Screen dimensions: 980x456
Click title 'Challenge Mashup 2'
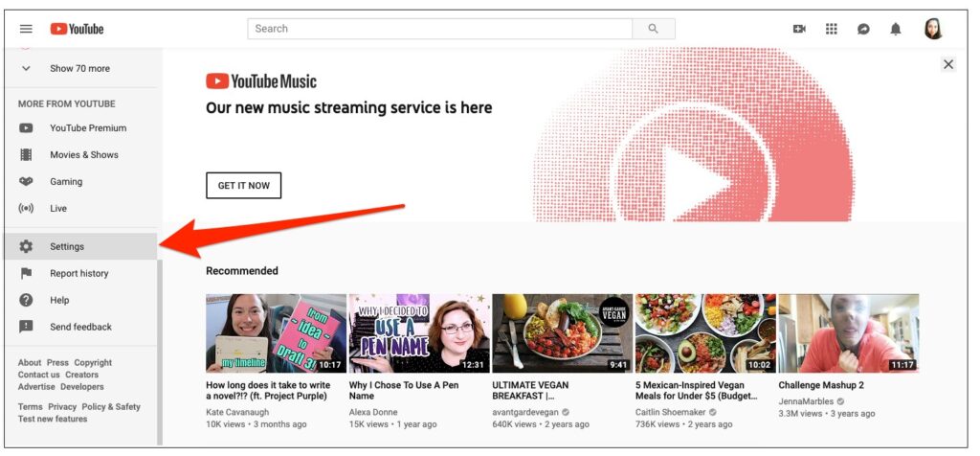[x=821, y=385]
